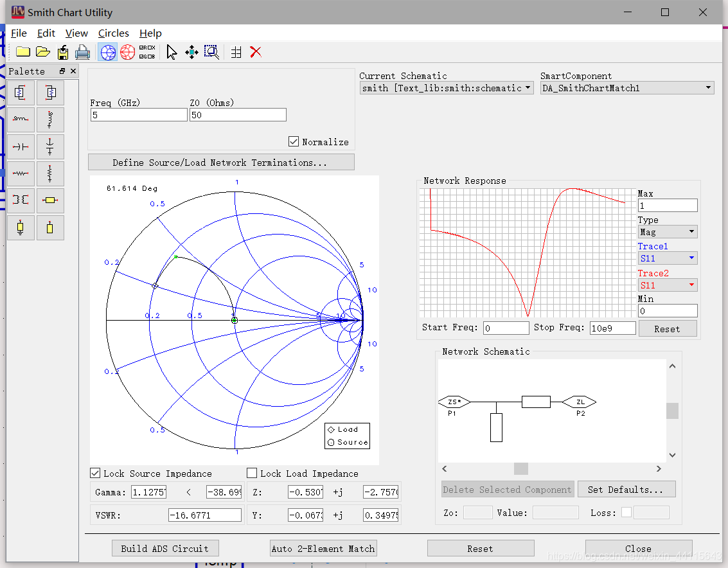The image size is (728, 568).
Task: Pick the yellow transmission line component
Action: (x=50, y=200)
